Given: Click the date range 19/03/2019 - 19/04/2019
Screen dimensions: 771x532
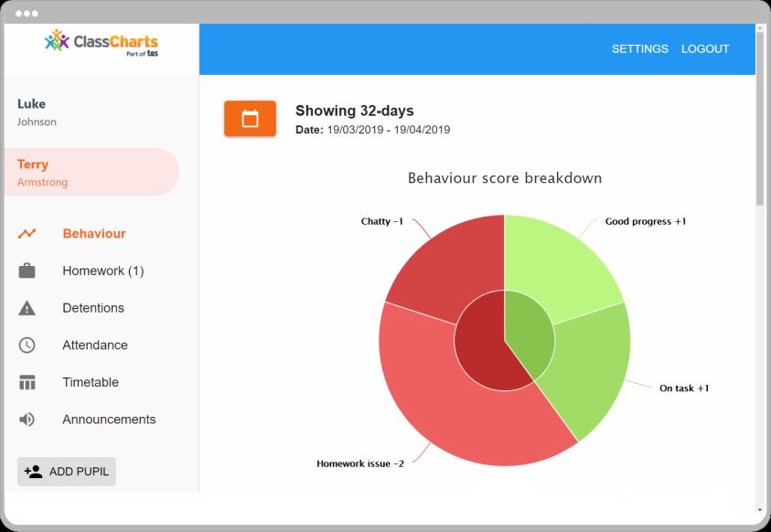Looking at the screenshot, I should 389,130.
